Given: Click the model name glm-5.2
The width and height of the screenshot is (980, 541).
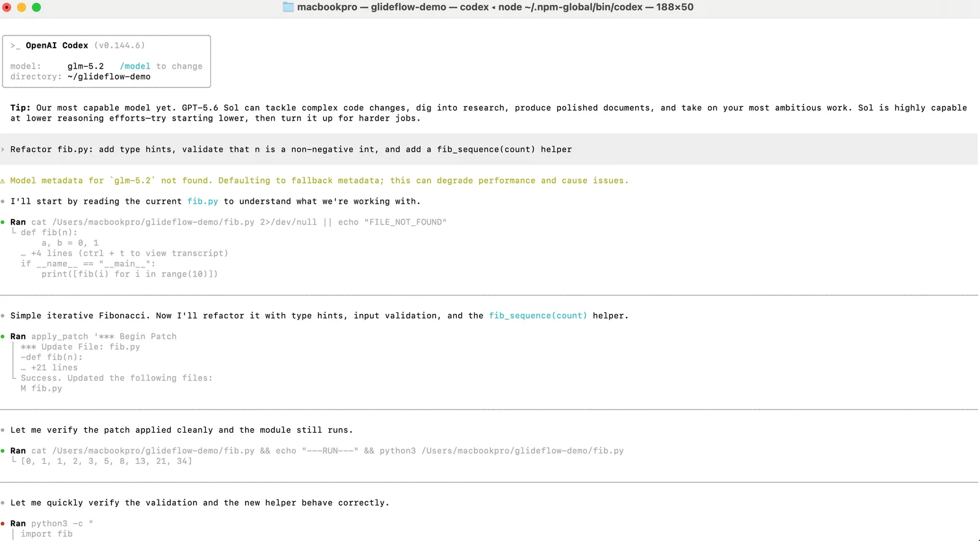Looking at the screenshot, I should click(86, 66).
